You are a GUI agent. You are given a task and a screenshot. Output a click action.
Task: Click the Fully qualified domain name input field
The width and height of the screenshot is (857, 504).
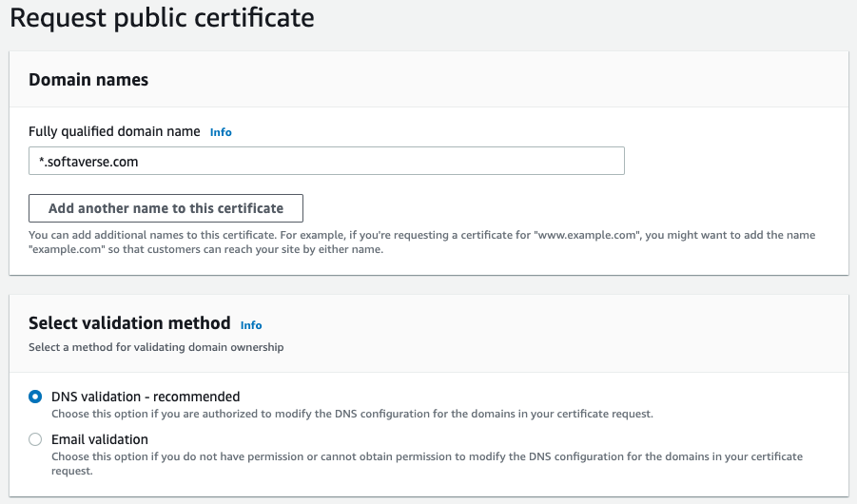pos(326,162)
